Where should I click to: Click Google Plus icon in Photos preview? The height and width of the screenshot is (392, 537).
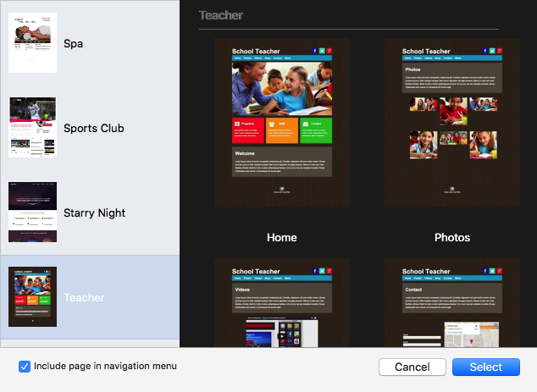click(x=500, y=51)
